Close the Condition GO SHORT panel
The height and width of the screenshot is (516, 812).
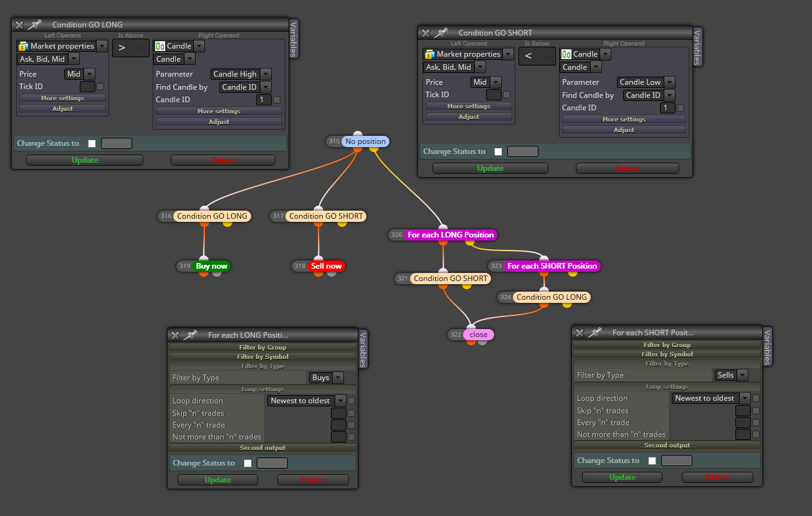coord(426,33)
